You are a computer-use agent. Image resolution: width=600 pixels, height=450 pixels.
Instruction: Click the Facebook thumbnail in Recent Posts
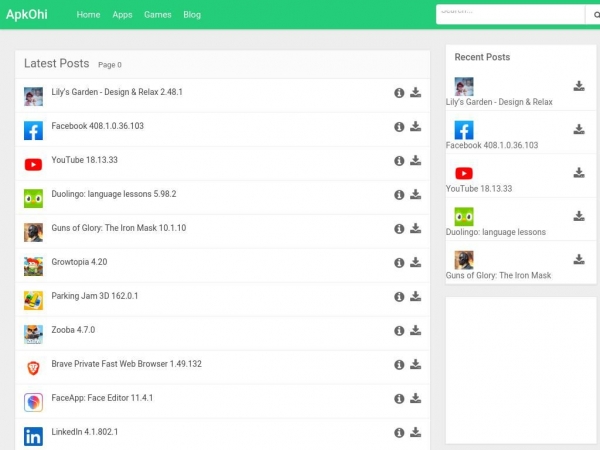(x=464, y=130)
